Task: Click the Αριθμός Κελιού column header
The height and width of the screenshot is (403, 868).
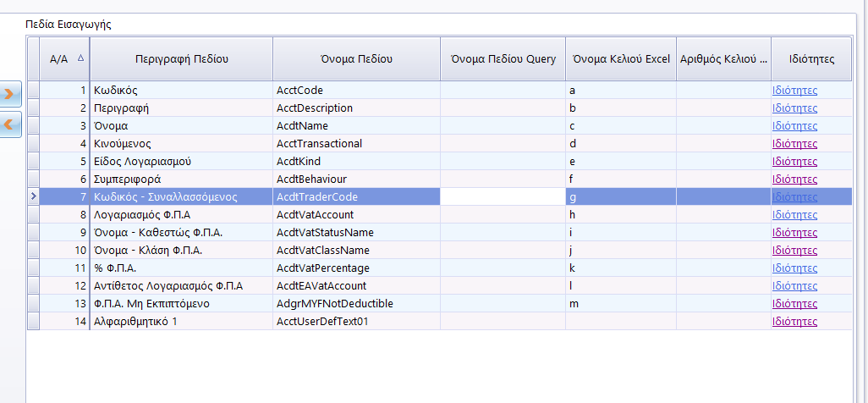Action: coord(723,59)
